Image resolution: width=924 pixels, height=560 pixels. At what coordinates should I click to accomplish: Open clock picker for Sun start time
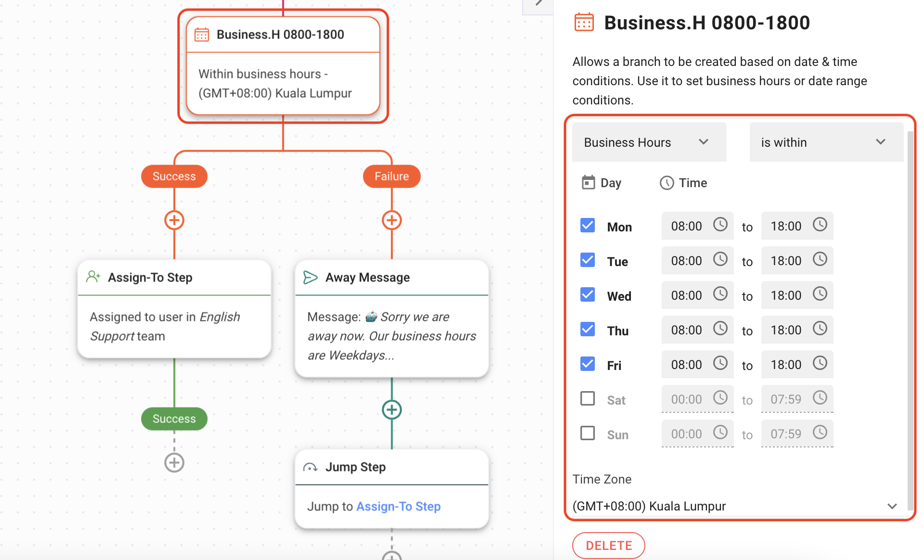720,433
